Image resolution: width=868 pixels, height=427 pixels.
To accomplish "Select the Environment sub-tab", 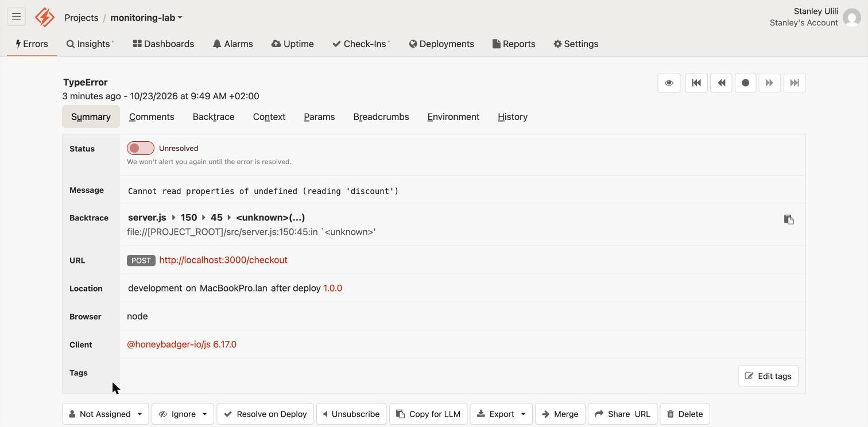I will coord(454,117).
